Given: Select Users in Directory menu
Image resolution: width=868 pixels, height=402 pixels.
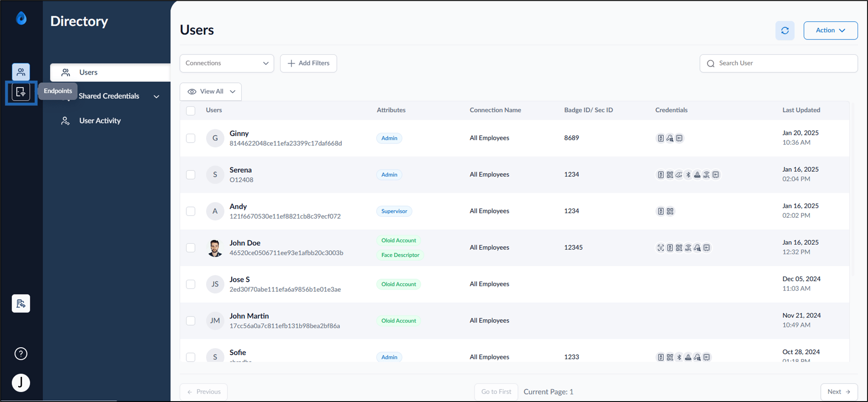Looking at the screenshot, I should click(110, 72).
